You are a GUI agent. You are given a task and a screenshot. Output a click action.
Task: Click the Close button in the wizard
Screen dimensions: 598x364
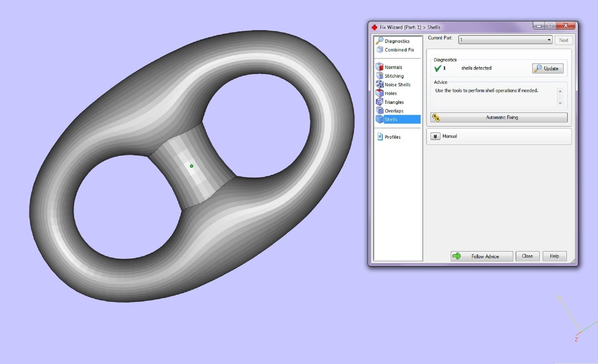tap(527, 256)
